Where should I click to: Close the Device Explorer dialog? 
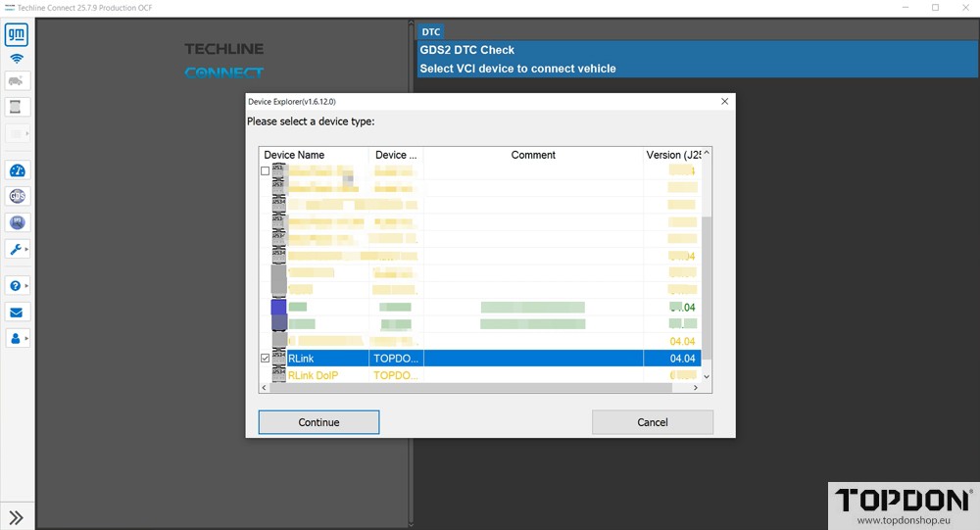pyautogui.click(x=724, y=102)
